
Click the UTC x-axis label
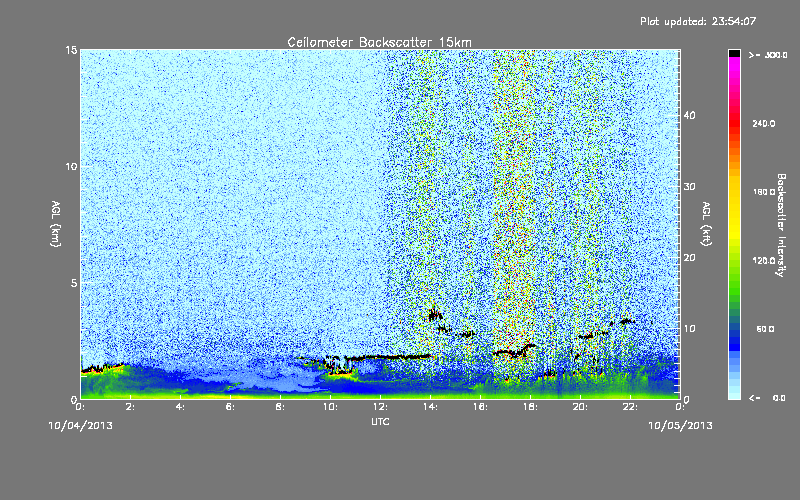pos(380,421)
